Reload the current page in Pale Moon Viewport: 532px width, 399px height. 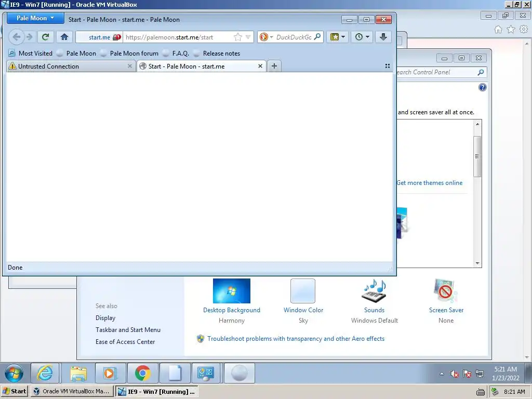tap(45, 37)
